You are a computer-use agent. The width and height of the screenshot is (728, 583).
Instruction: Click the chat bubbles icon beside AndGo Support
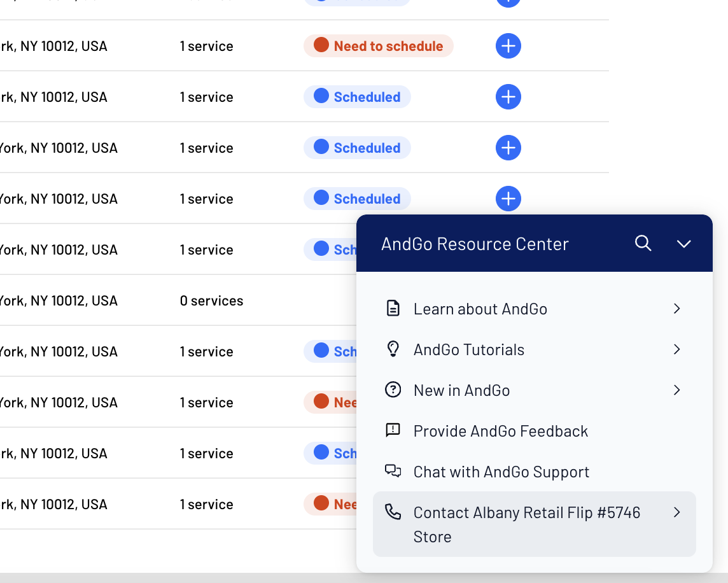click(x=393, y=471)
